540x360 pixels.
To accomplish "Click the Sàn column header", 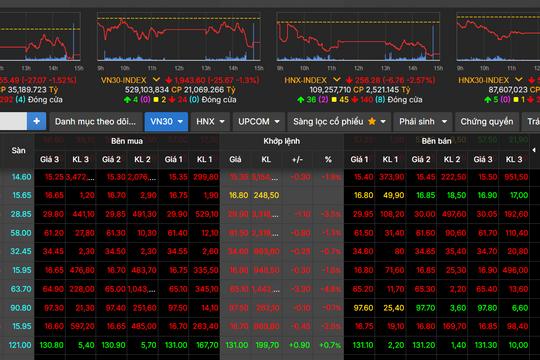I will (x=18, y=151).
